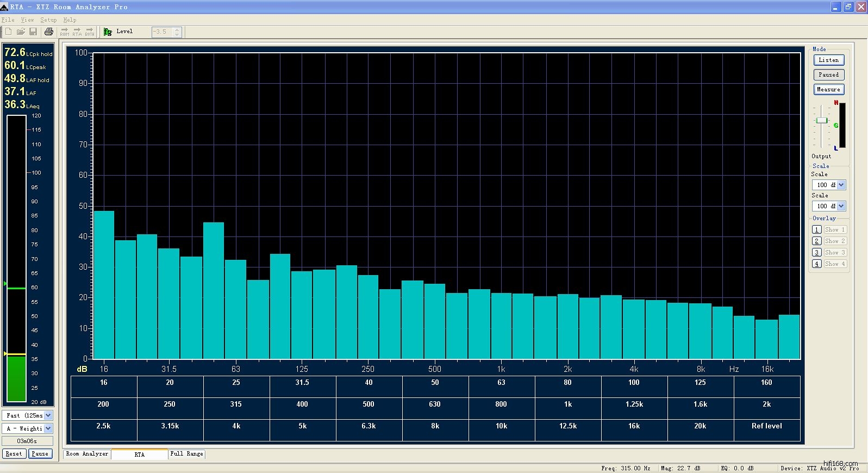Click the green Level sound card icon
The height and width of the screenshot is (473, 868).
(108, 32)
